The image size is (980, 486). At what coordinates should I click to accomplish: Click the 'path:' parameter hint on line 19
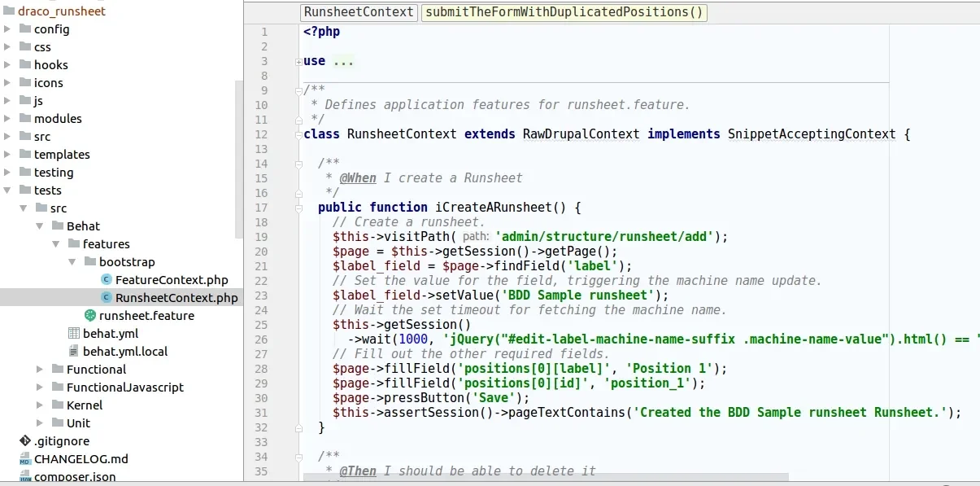[x=476, y=237]
